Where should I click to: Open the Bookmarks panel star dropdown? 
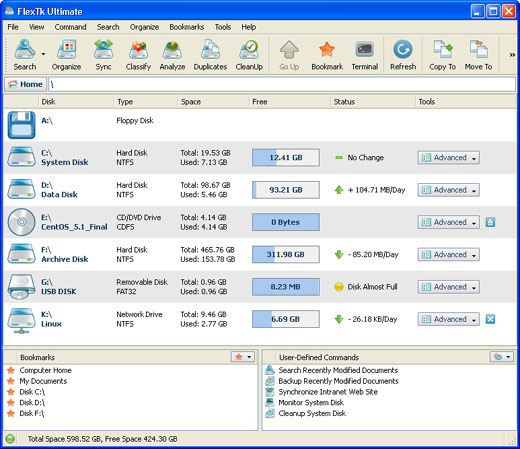coord(243,357)
